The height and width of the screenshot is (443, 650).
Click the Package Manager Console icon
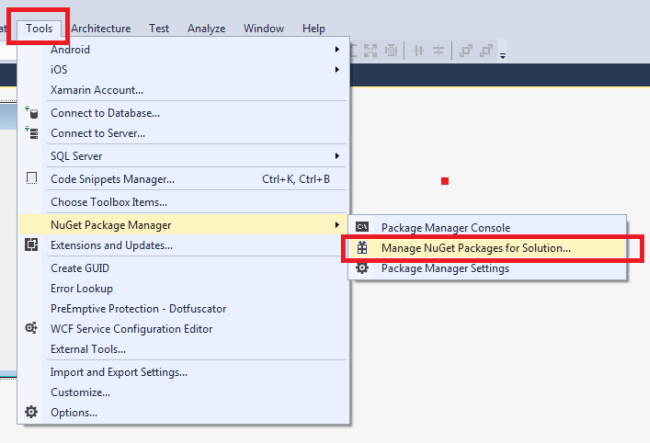pyautogui.click(x=362, y=227)
